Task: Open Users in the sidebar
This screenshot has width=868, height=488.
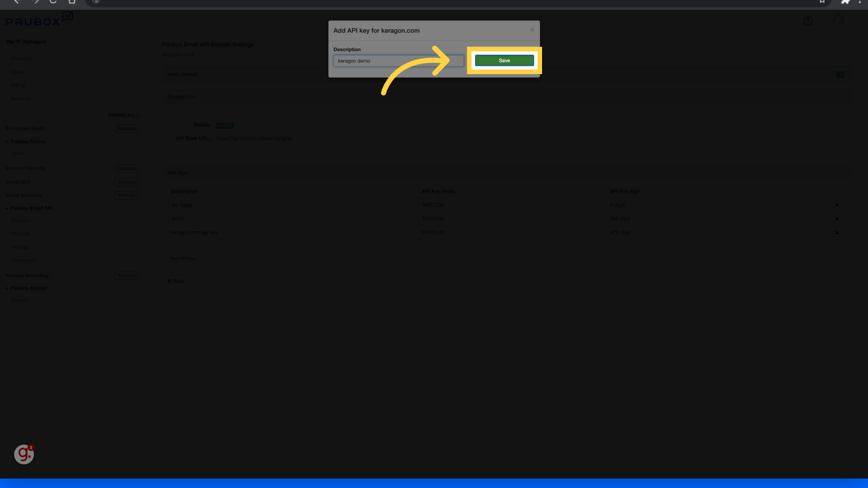Action: click(x=17, y=72)
